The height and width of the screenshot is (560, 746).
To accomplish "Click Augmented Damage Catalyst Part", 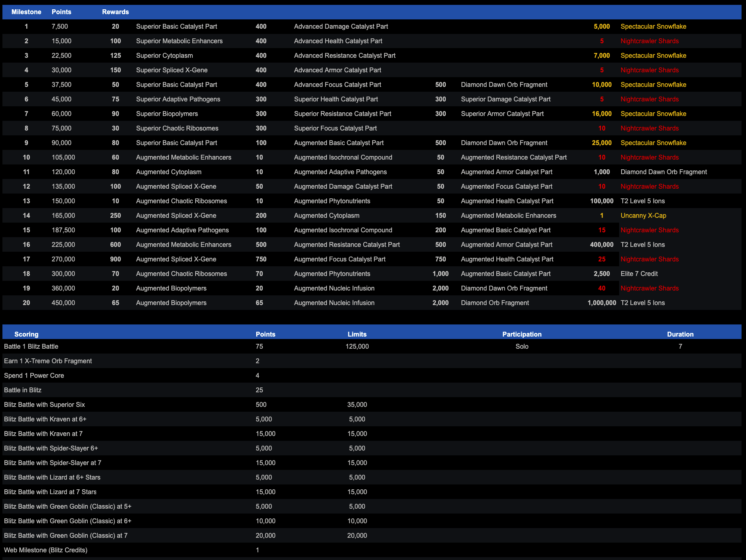I will (x=343, y=186).
